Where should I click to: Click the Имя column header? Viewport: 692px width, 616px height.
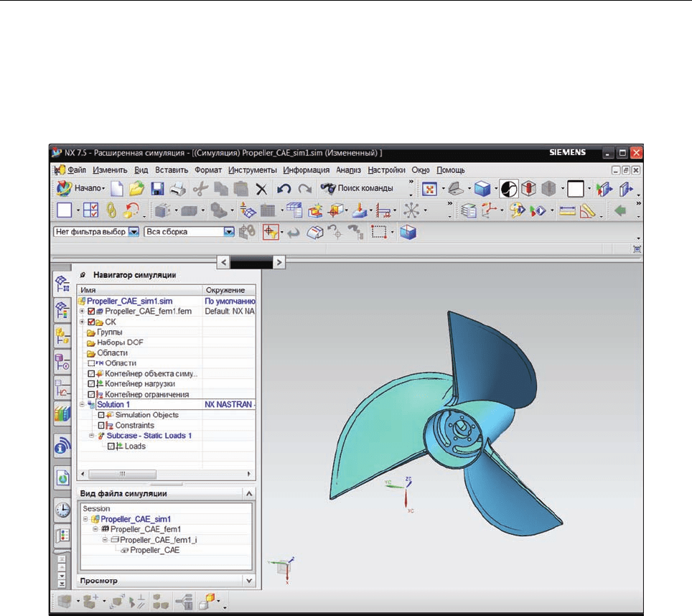(140, 290)
